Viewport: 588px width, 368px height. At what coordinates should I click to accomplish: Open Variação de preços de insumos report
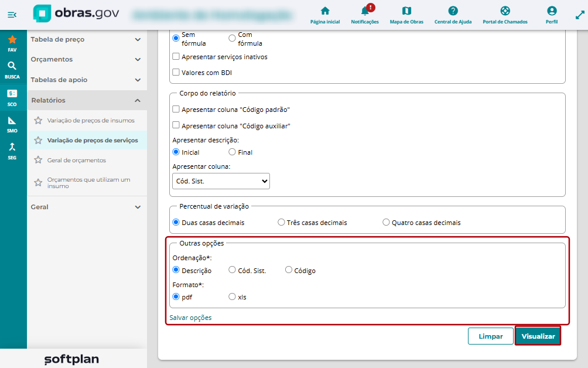click(91, 120)
